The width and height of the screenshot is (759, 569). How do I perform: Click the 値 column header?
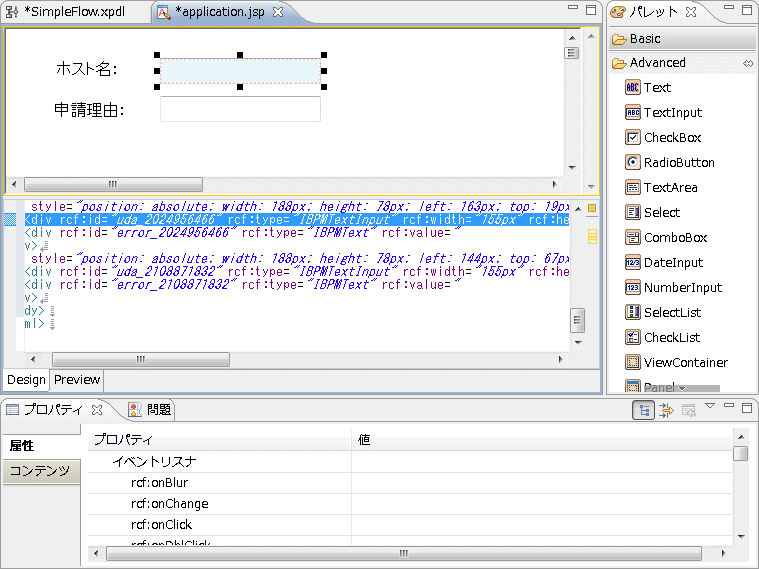[542, 440]
